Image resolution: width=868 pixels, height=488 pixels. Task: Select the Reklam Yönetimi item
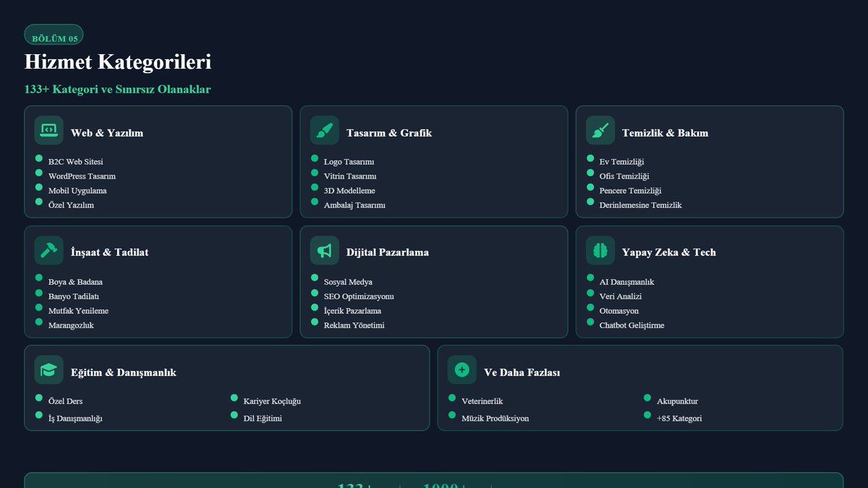coord(354,325)
